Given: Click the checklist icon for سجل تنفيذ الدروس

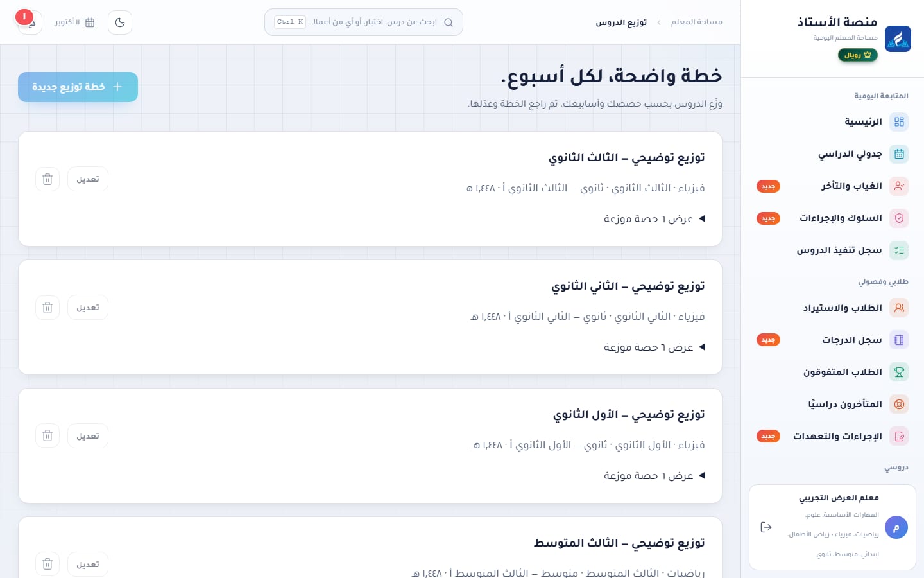Looking at the screenshot, I should click(x=899, y=250).
